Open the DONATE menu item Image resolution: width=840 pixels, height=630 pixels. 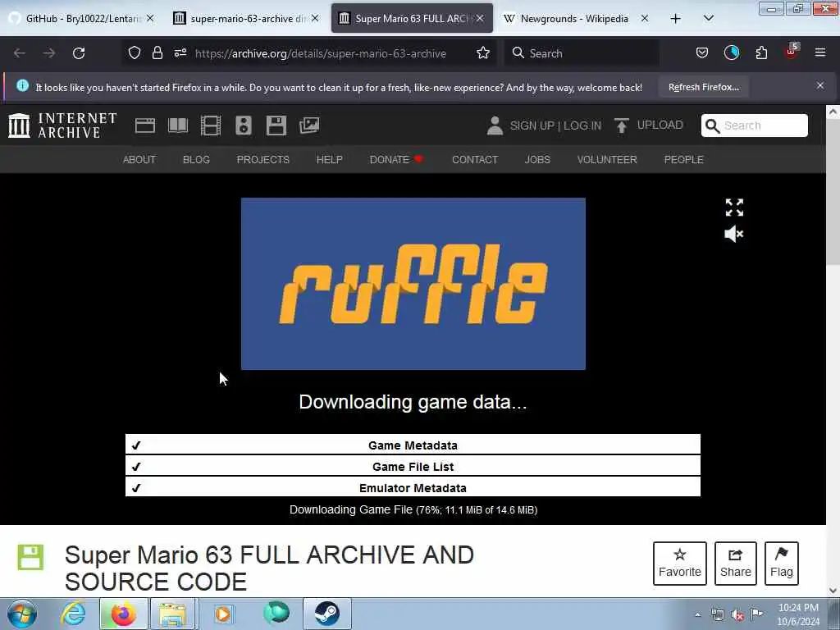[x=396, y=160]
